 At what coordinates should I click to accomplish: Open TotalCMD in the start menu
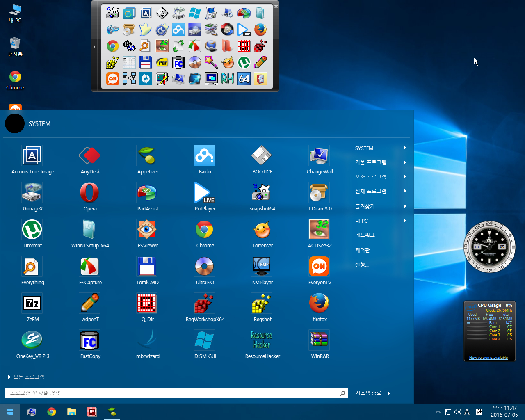click(148, 271)
